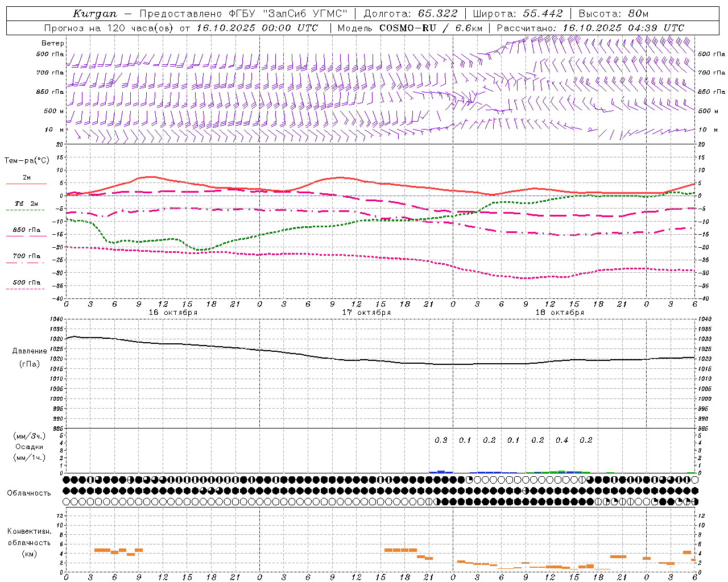This screenshot has height=582, width=728.
Task: Click the (гПа) unit label under Давление
Action: pyautogui.click(x=30, y=364)
